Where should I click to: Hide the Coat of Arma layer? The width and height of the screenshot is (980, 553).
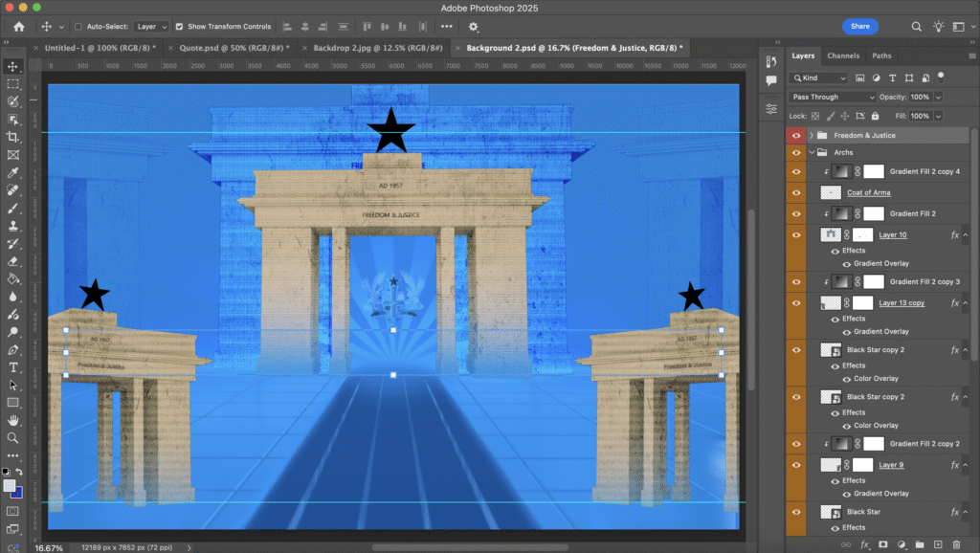pos(795,192)
